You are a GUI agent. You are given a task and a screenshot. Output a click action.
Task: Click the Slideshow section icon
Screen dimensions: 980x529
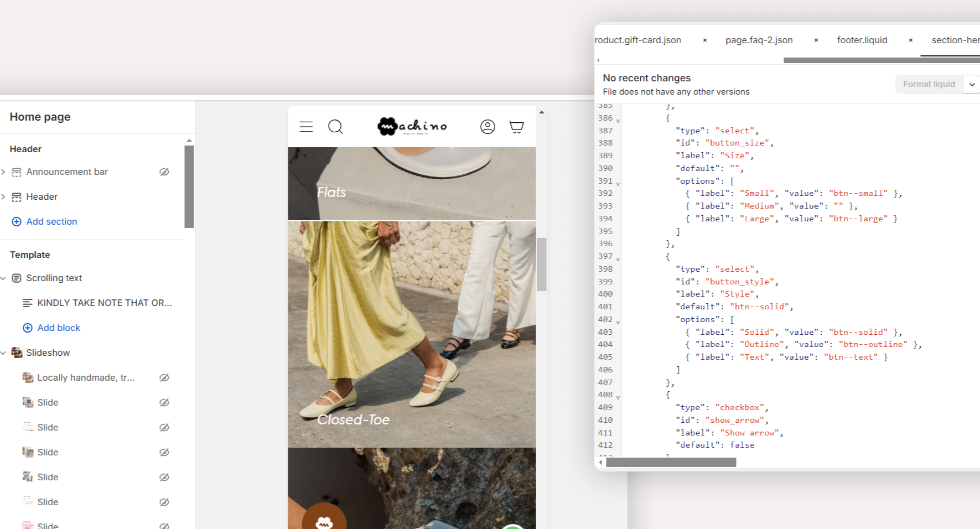coord(17,352)
